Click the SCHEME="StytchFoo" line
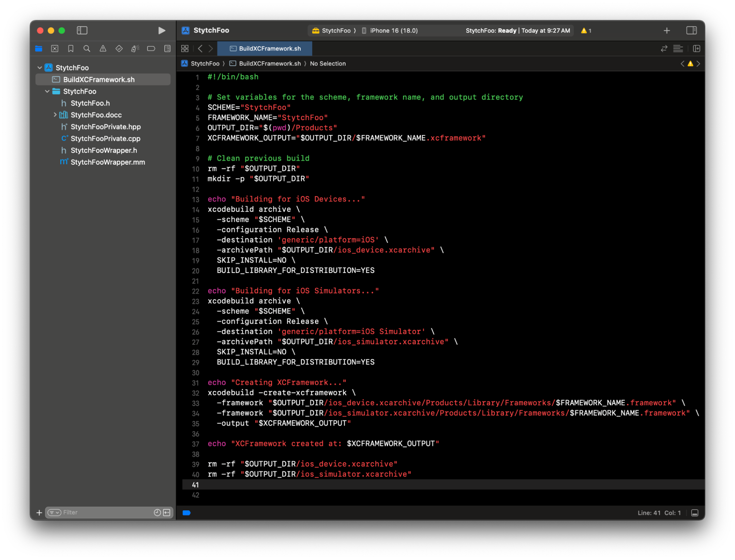The height and width of the screenshot is (560, 735). (249, 107)
